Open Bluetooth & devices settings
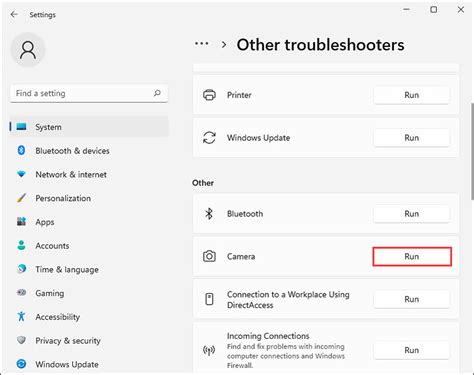 [x=89, y=150]
